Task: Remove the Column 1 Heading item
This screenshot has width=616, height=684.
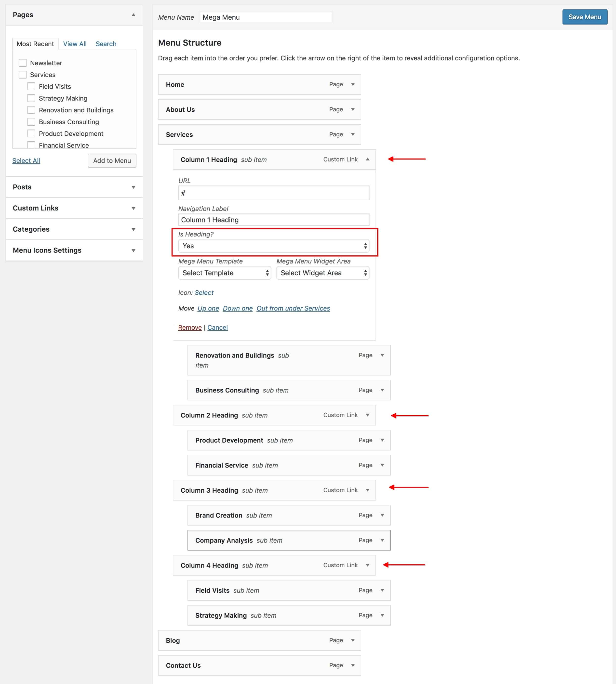Action: tap(190, 328)
